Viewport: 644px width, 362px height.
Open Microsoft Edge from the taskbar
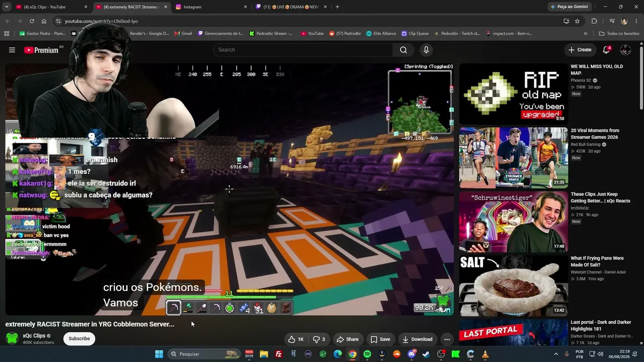(338, 354)
